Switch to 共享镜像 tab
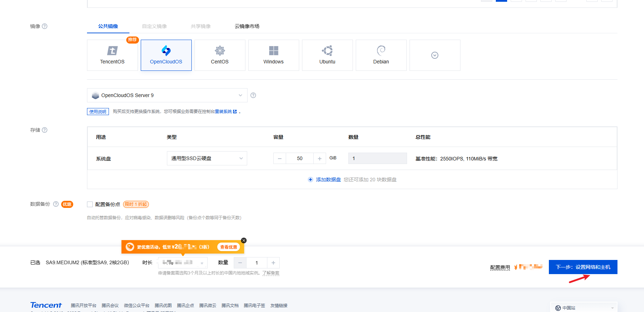644x312 pixels. 201,26
